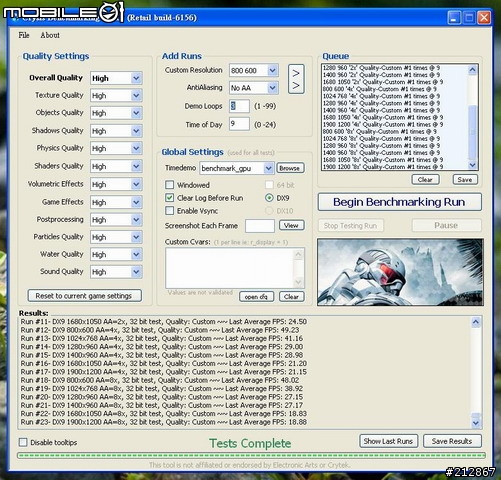
Task: Click the Screenshot Each Frame field
Action: click(x=260, y=226)
